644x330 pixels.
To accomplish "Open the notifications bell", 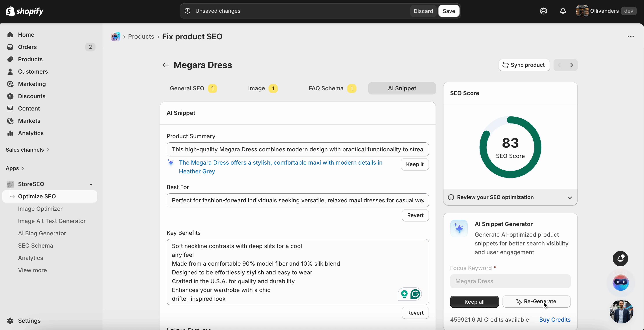I will point(563,11).
